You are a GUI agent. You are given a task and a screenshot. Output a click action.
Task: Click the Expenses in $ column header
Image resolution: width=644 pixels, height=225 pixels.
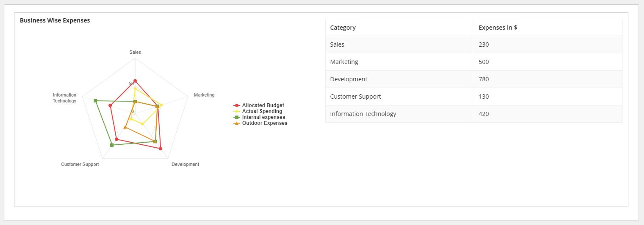click(548, 27)
